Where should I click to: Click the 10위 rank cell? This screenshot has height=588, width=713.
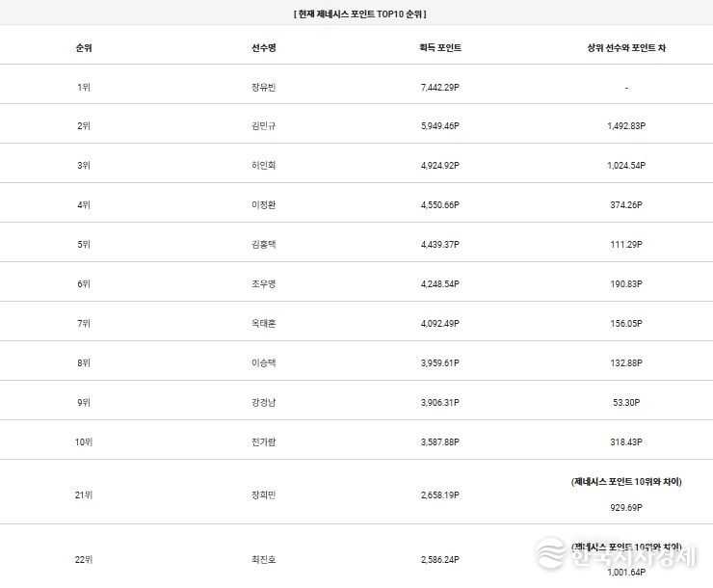click(x=84, y=442)
